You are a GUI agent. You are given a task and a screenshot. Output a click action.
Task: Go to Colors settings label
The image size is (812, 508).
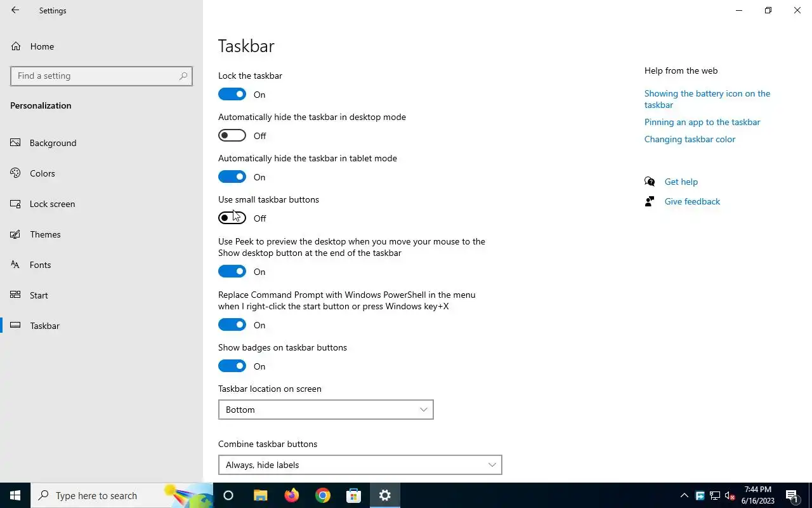pos(43,173)
